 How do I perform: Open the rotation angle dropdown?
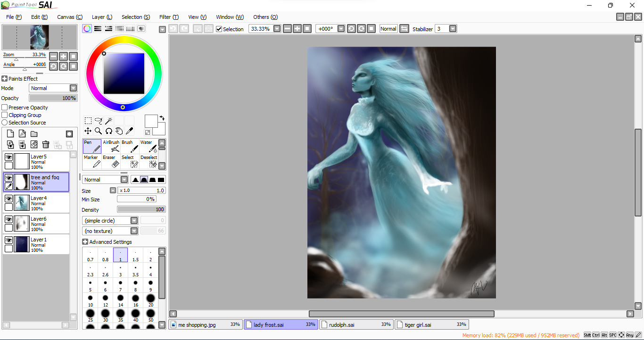pos(341,29)
